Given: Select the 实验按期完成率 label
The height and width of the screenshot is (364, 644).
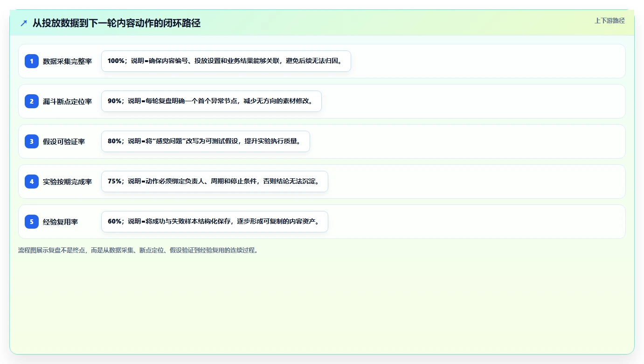Looking at the screenshot, I should coord(68,182).
